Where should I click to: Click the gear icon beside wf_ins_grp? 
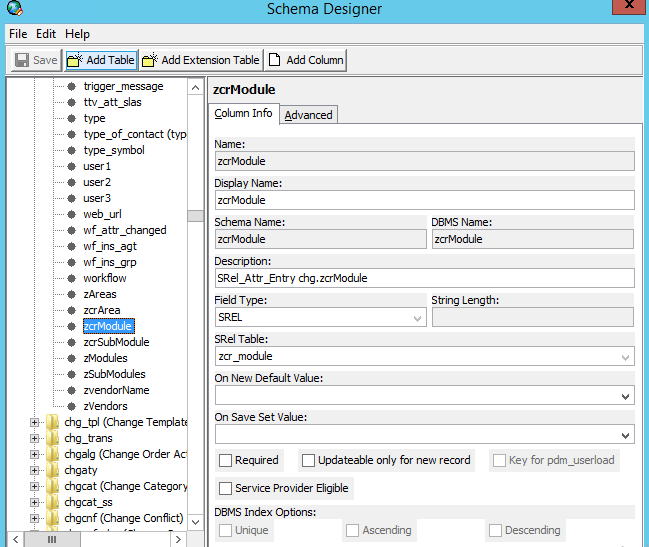(x=72, y=262)
